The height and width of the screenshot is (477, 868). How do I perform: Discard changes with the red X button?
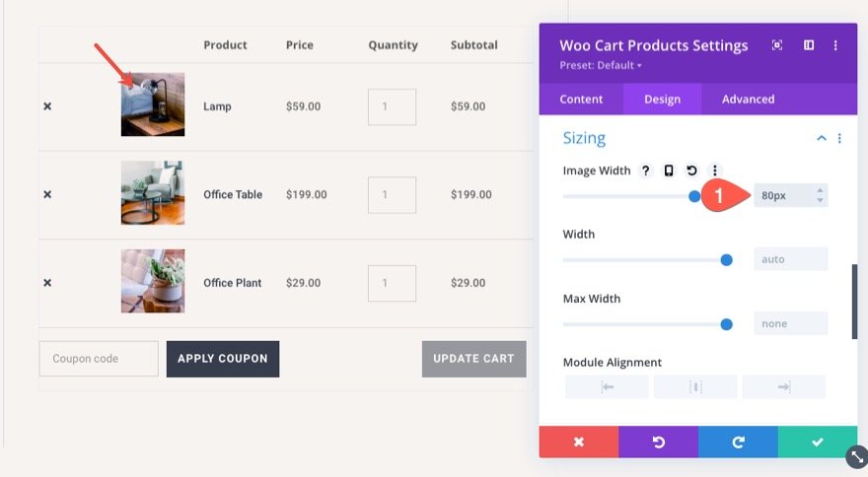click(x=579, y=442)
